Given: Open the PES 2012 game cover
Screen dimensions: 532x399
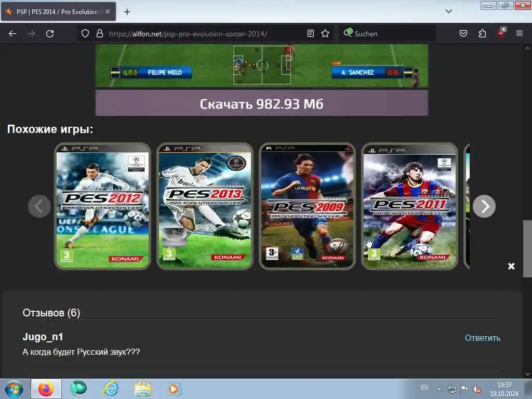Looking at the screenshot, I should pyautogui.click(x=102, y=206).
